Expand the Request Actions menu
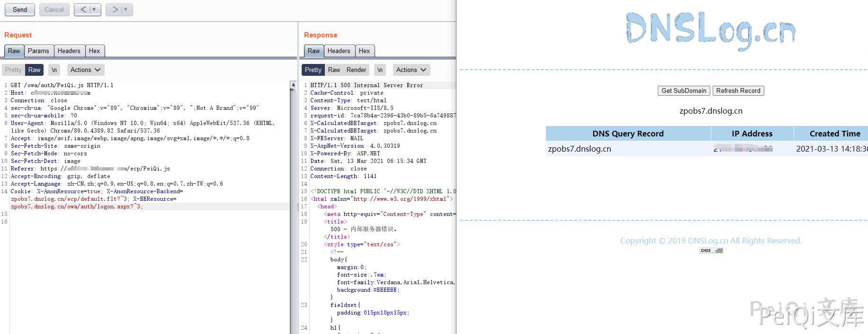This screenshot has width=868, height=334. (x=85, y=70)
